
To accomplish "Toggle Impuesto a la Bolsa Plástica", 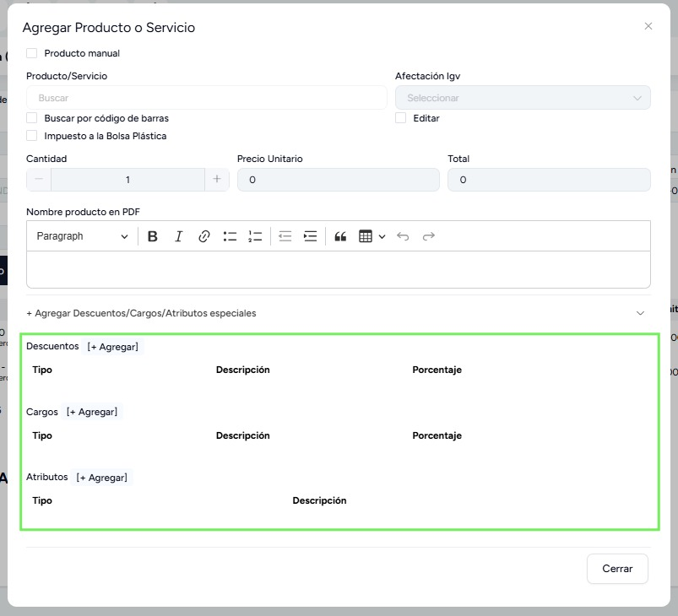I will click(x=31, y=136).
